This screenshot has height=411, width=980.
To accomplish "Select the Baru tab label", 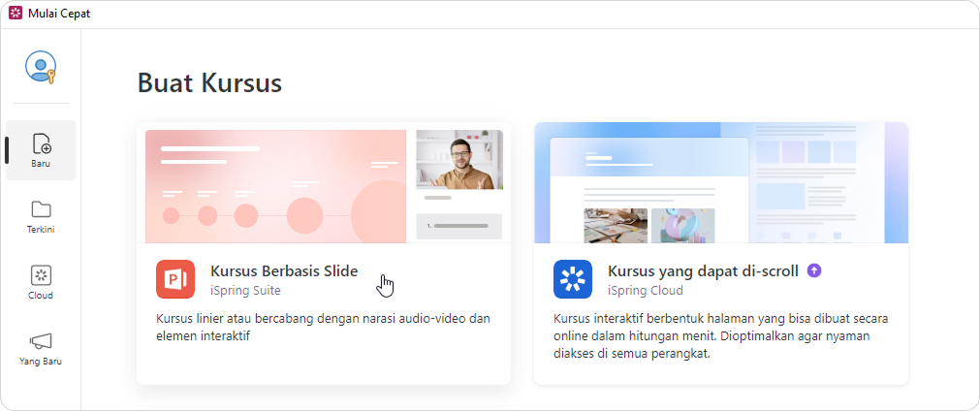I will click(x=41, y=164).
